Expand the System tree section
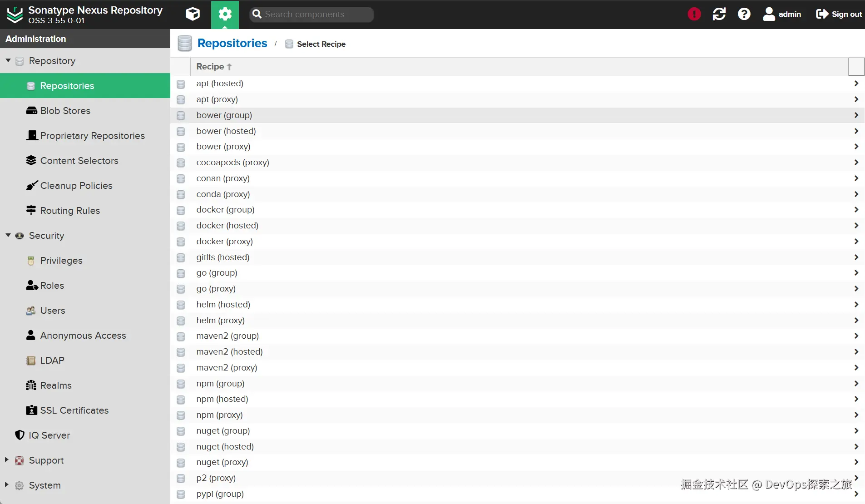This screenshot has width=865, height=504. point(7,484)
